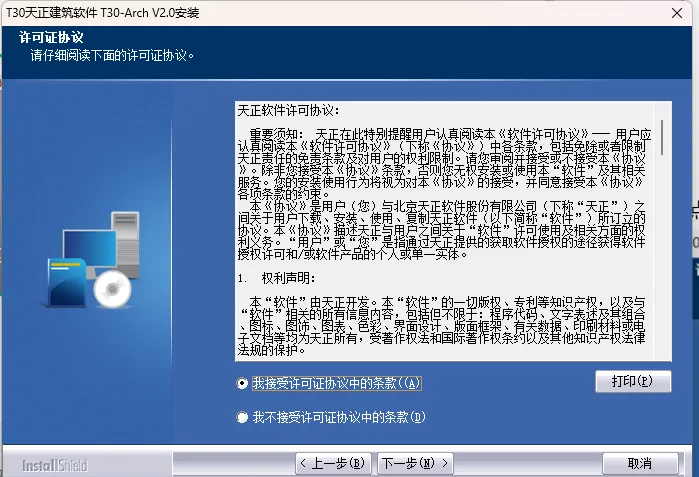699x477 pixels.
Task: Click the 打印(P) button
Action: 633,382
